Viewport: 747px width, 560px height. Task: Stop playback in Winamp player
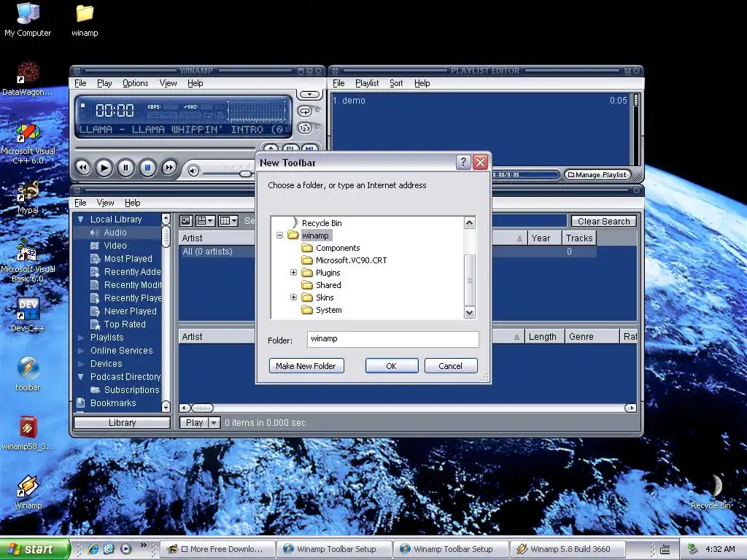tap(147, 168)
